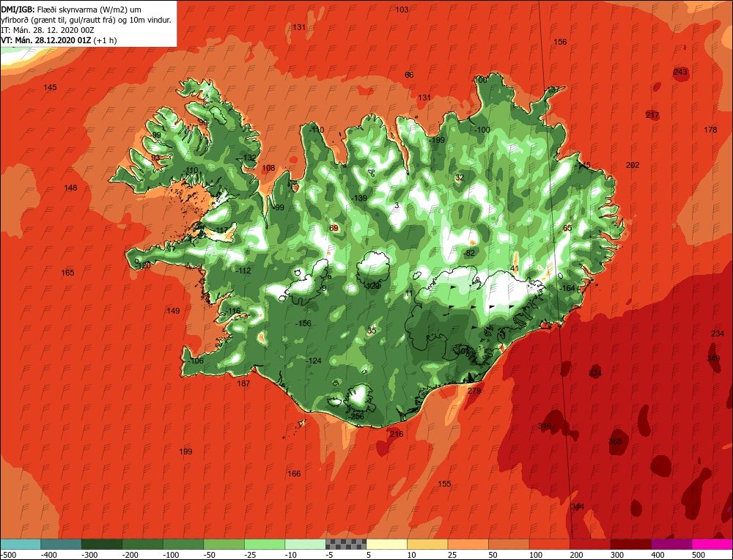
Task: Click the flux value 178 near the right edge
Action: coord(710,130)
